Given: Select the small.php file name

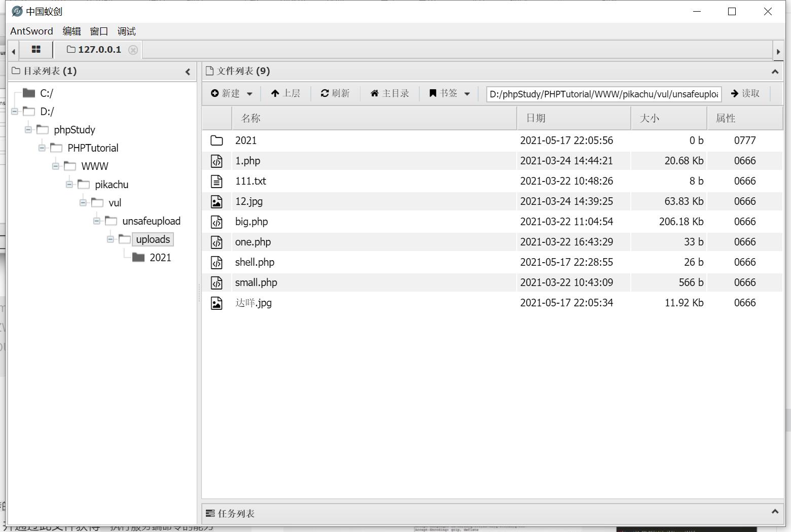Looking at the screenshot, I should tap(256, 282).
